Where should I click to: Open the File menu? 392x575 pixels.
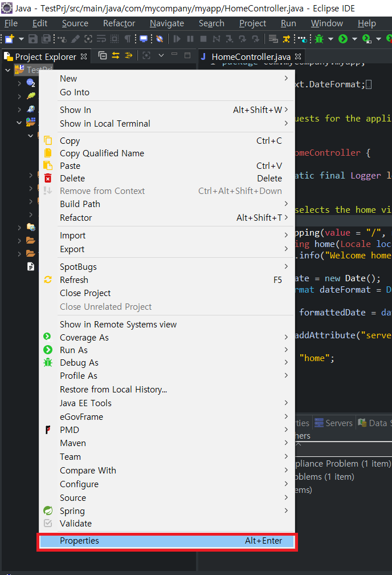click(11, 23)
